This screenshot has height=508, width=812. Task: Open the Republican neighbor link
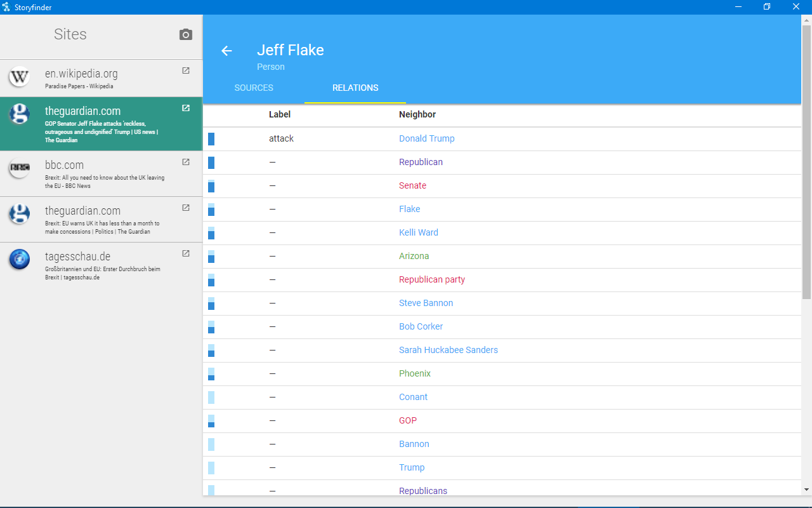click(421, 162)
